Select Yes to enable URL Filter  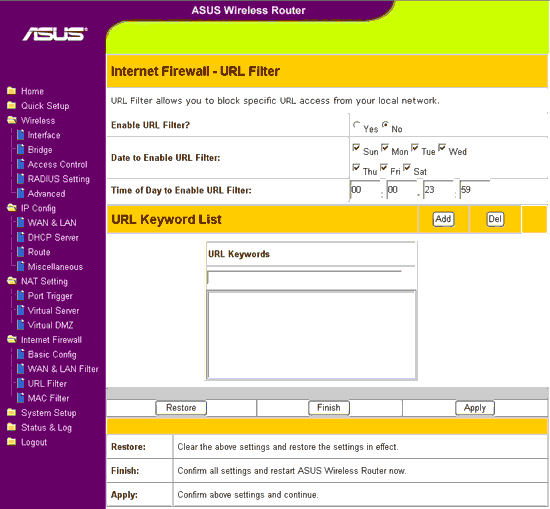356,125
